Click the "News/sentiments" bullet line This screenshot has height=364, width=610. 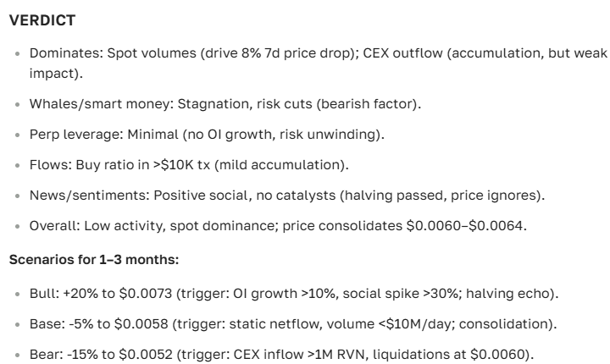(x=287, y=194)
